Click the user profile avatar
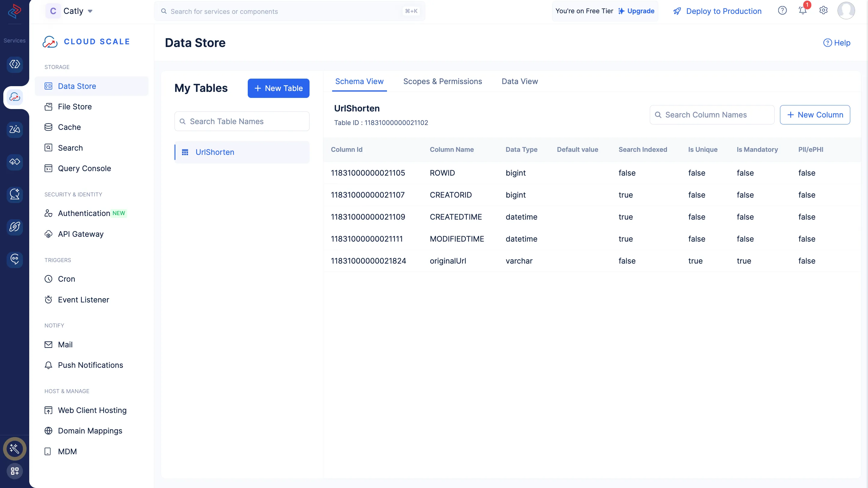This screenshot has width=868, height=488. (x=846, y=11)
